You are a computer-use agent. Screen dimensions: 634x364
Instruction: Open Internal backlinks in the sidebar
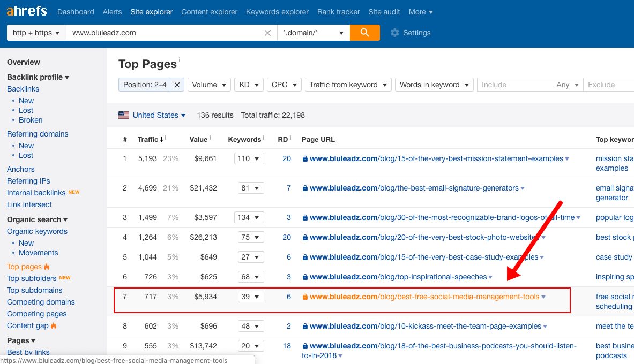pyautogui.click(x=36, y=193)
